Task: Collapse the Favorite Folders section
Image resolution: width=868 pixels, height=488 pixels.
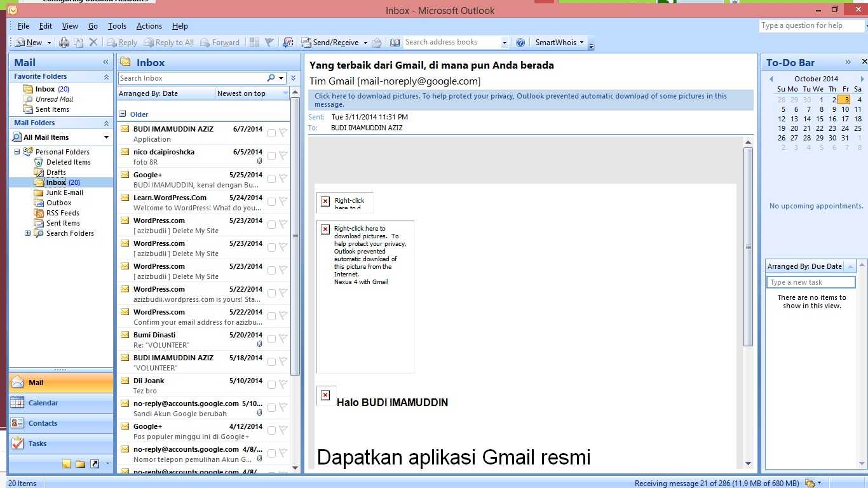Action: click(106, 76)
